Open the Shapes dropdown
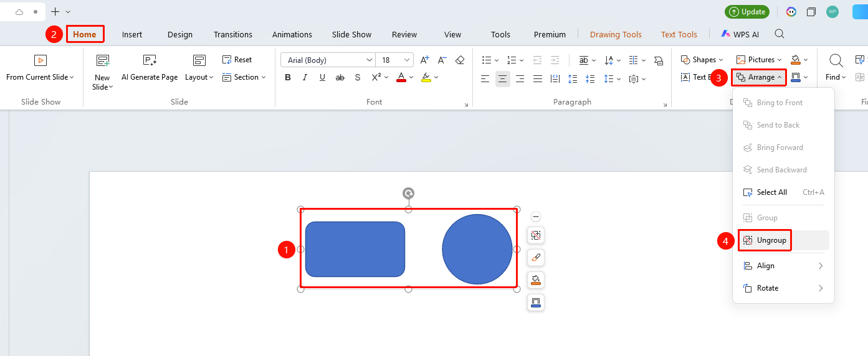 [702, 60]
